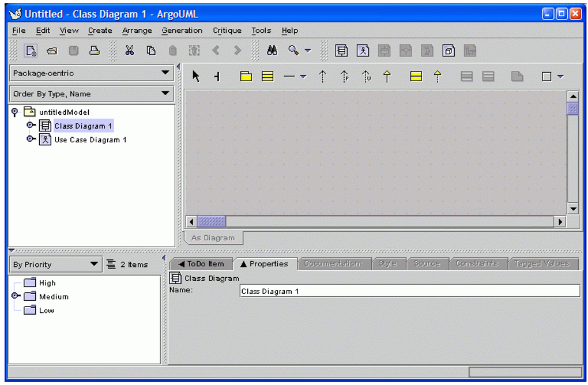Click the horizontal scrollbar right arrow

(x=560, y=221)
